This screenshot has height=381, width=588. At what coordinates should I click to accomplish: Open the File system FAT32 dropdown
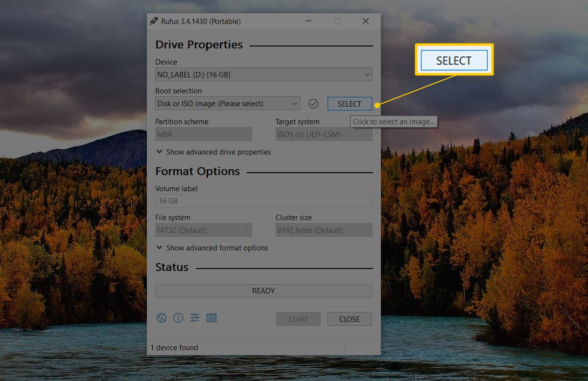point(203,230)
